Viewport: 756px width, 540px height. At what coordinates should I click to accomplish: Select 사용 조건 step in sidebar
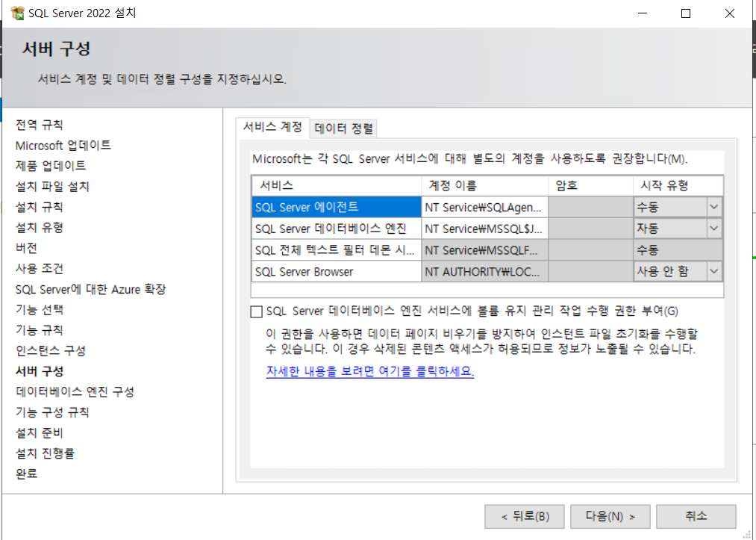click(39, 268)
